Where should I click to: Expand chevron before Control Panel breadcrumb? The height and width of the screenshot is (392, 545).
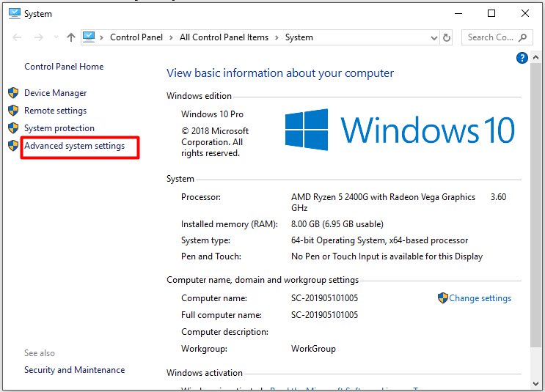pyautogui.click(x=101, y=37)
